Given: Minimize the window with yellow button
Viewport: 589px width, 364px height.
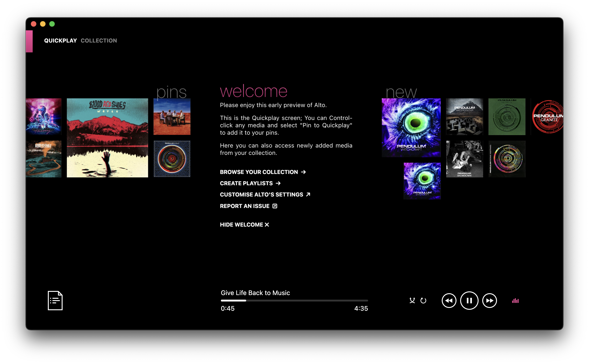Looking at the screenshot, I should pos(43,24).
